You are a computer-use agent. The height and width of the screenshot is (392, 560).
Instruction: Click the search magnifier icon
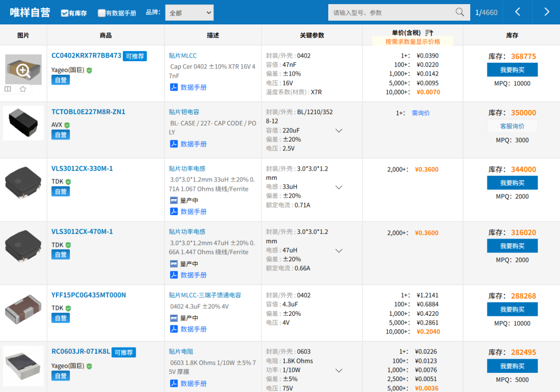pos(459,12)
